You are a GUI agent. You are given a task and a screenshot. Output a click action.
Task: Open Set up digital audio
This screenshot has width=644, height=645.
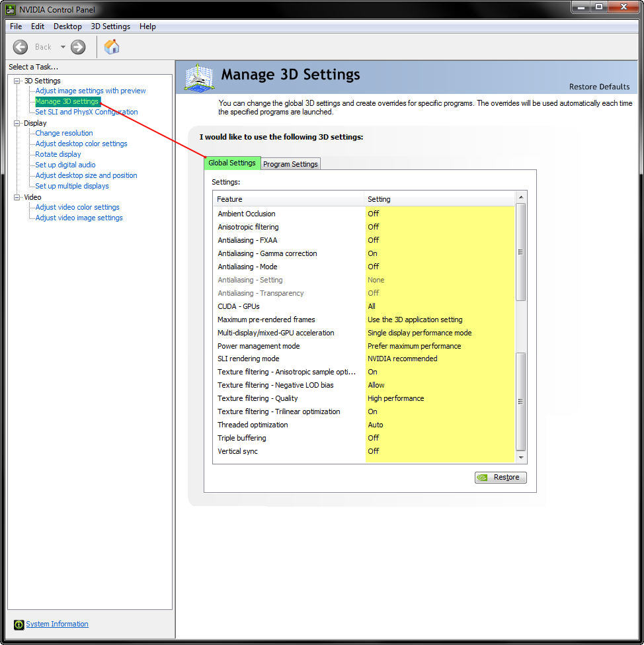(x=65, y=165)
